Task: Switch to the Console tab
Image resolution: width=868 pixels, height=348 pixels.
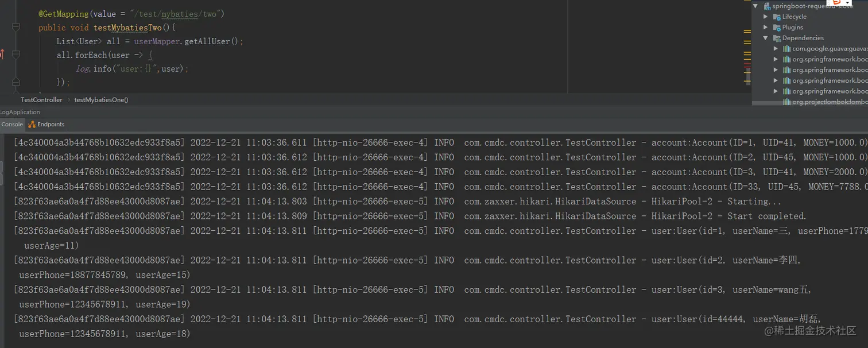Action: tap(11, 124)
